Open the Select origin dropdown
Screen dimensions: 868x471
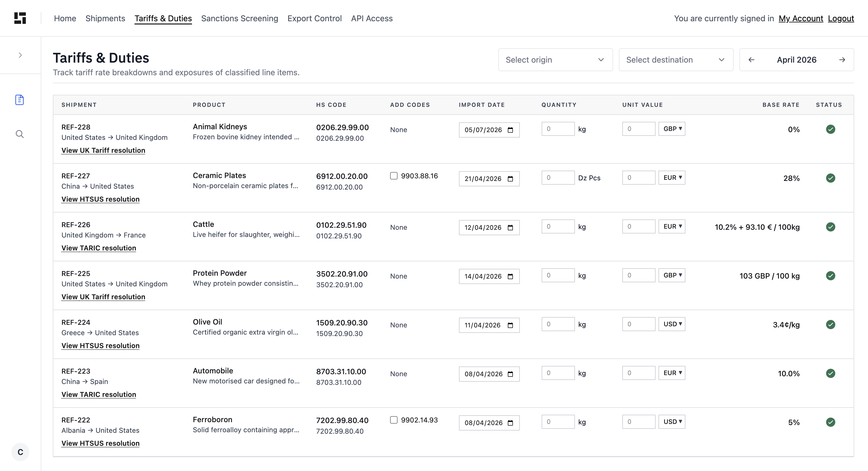click(555, 60)
